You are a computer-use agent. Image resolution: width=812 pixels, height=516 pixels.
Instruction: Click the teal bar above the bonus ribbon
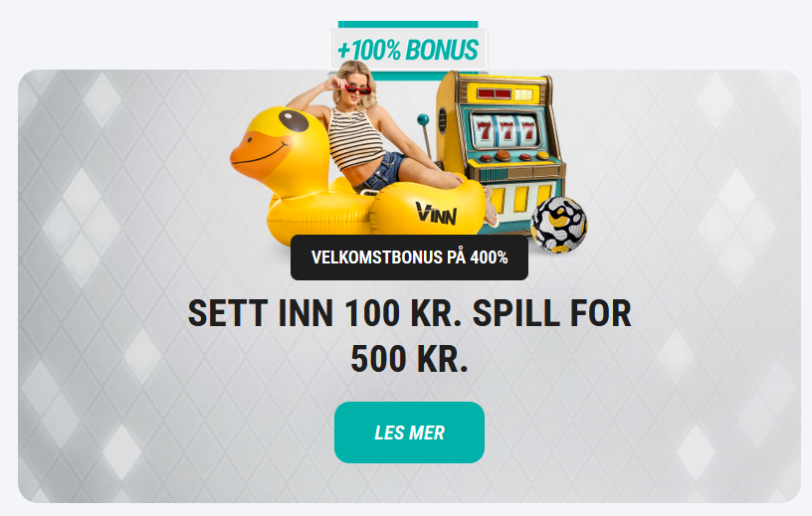click(x=408, y=24)
